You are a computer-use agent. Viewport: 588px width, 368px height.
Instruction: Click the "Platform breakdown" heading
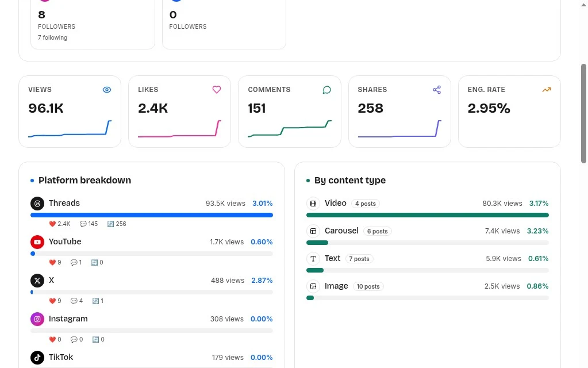(x=84, y=181)
